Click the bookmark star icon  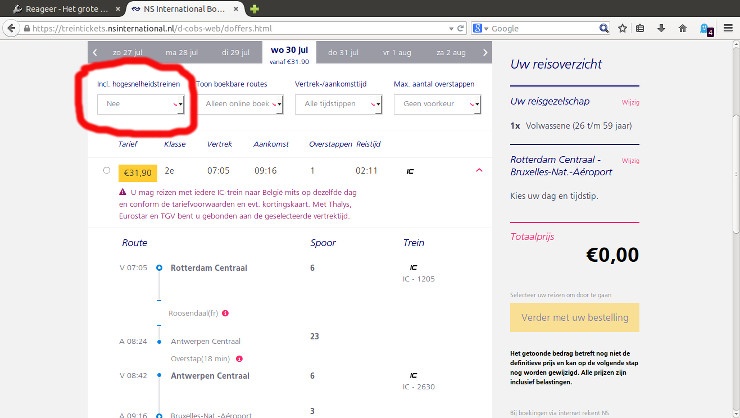tap(622, 28)
